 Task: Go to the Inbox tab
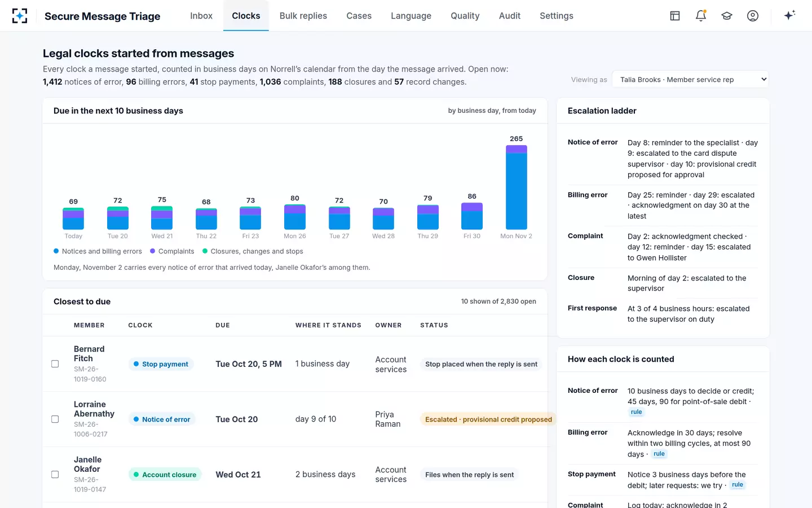[201, 16]
